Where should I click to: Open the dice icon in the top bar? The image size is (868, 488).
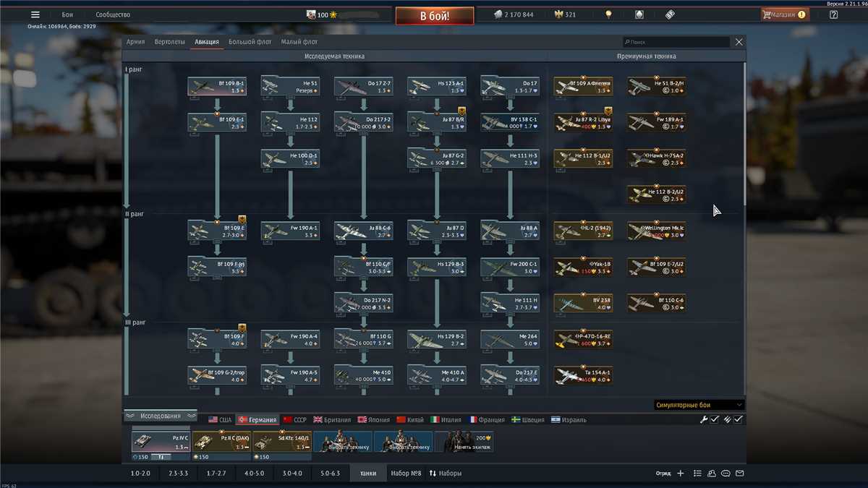pyautogui.click(x=639, y=14)
